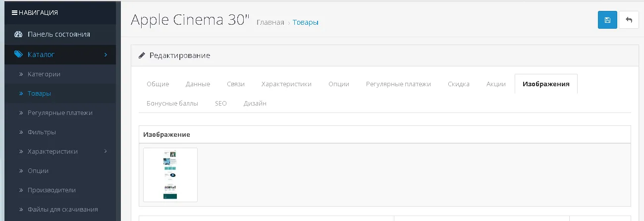The image size is (644, 221).
Task: Open the Характеристики tab
Action: [287, 84]
